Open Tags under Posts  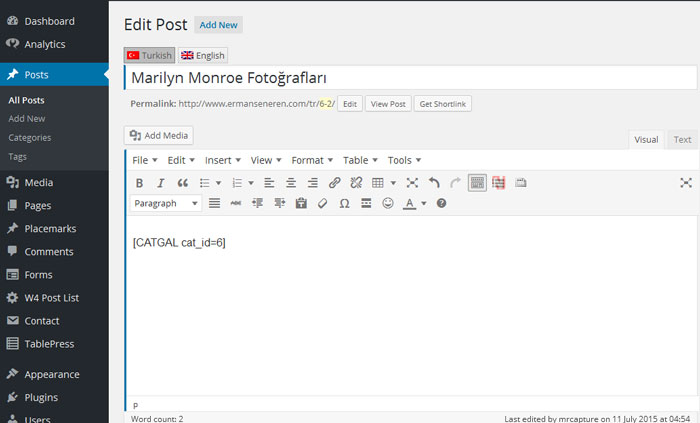[x=17, y=157]
